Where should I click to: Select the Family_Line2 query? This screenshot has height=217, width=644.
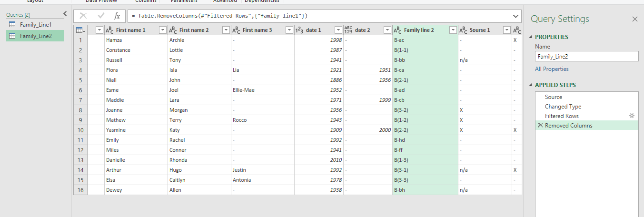35,36
